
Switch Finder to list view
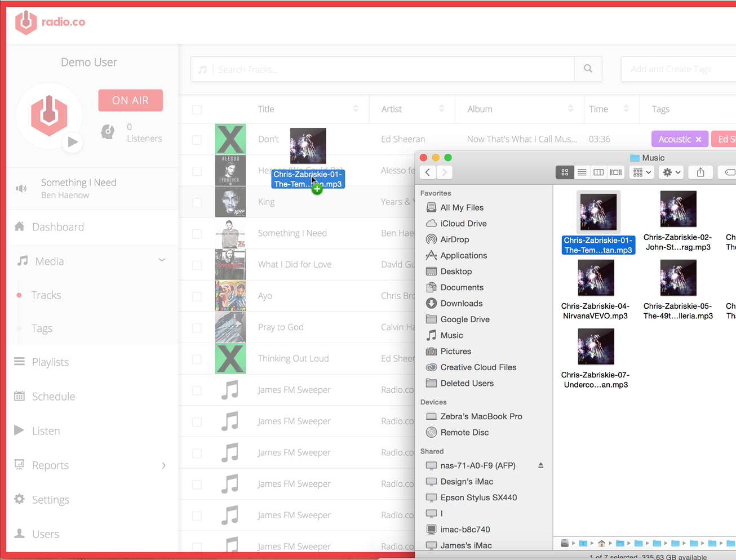click(x=582, y=172)
